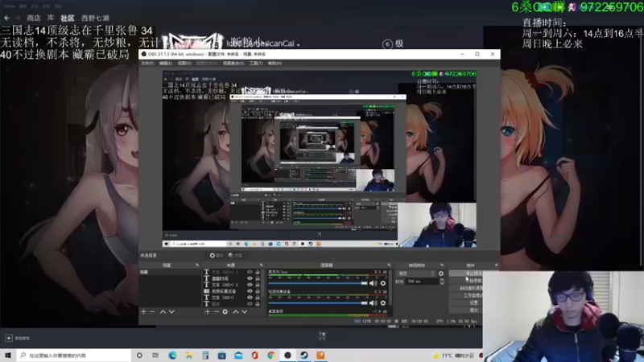Click the Stop Streaming button in Controls

pyautogui.click(x=466, y=274)
